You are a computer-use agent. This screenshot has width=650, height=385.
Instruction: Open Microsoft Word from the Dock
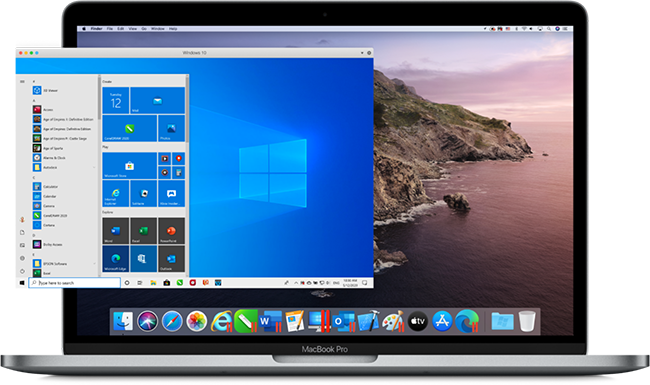270,322
